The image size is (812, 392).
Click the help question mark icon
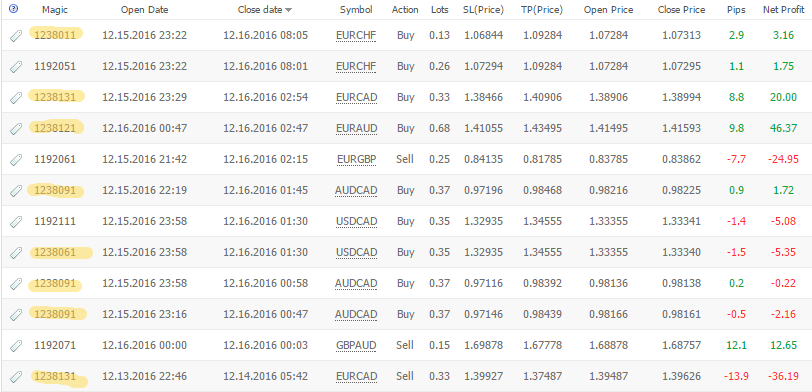pyautogui.click(x=14, y=9)
